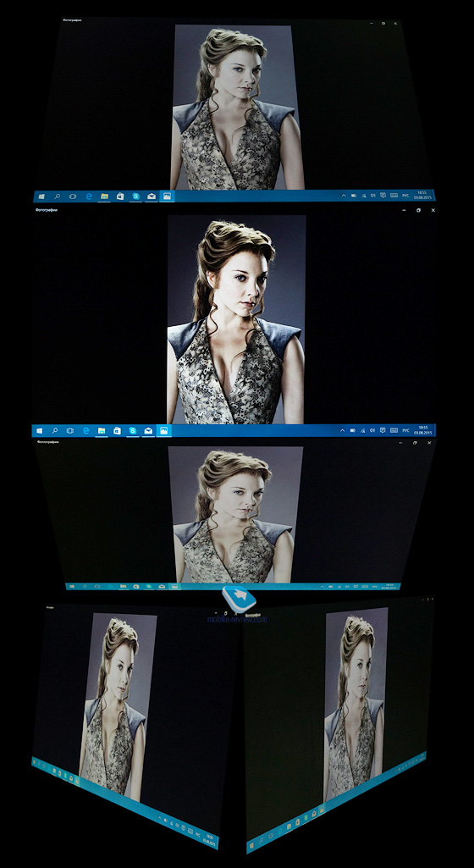The width and height of the screenshot is (474, 868).
Task: Select the active Photos app icon in the head-on view taskbar
Action: [163, 430]
